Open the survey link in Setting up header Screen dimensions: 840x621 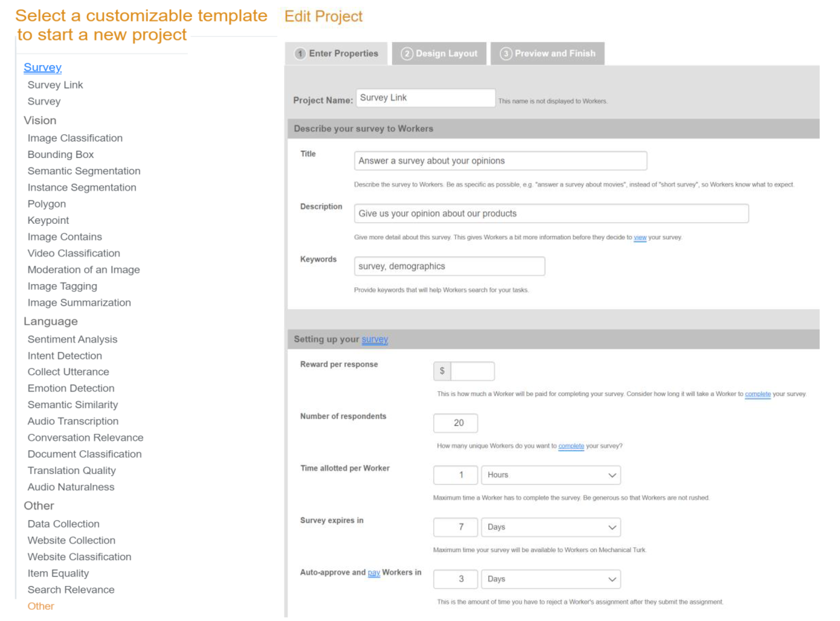pos(375,339)
